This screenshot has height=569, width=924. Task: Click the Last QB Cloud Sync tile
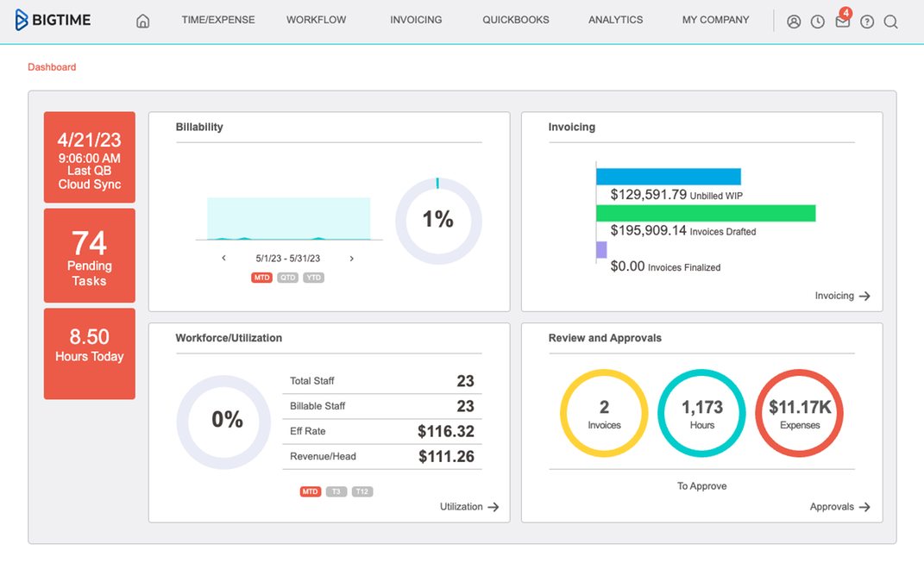[x=90, y=157]
